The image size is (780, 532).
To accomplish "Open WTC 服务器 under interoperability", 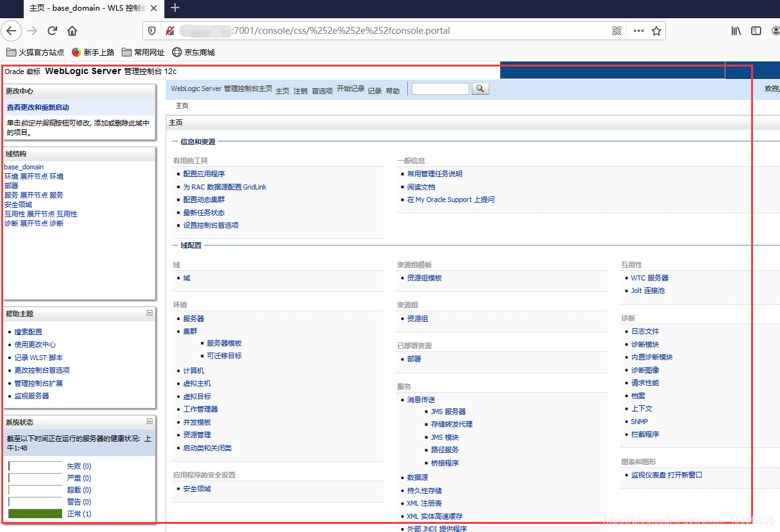I will click(x=650, y=278).
